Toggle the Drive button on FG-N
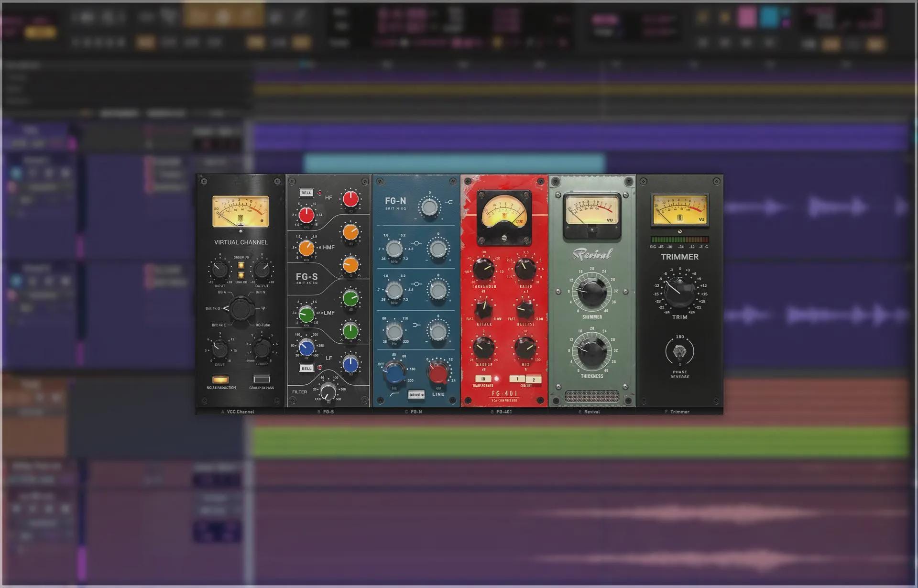 (416, 395)
